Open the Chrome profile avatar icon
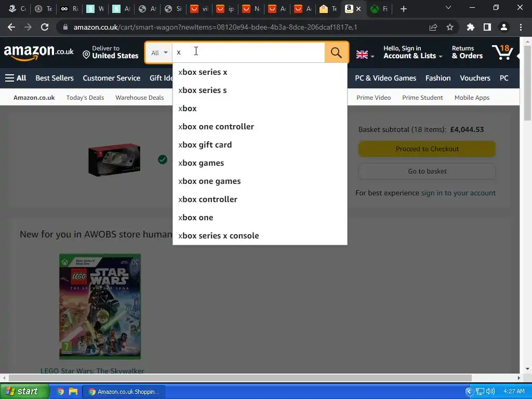This screenshot has width=532, height=399. 504,27
